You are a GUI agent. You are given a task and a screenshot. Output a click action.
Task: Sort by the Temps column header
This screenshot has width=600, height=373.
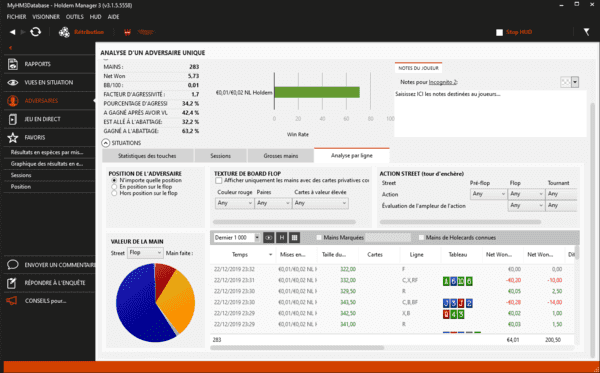pyautogui.click(x=243, y=254)
